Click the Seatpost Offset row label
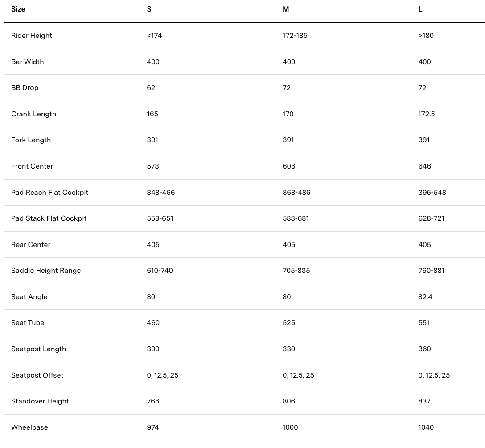 [x=37, y=375]
